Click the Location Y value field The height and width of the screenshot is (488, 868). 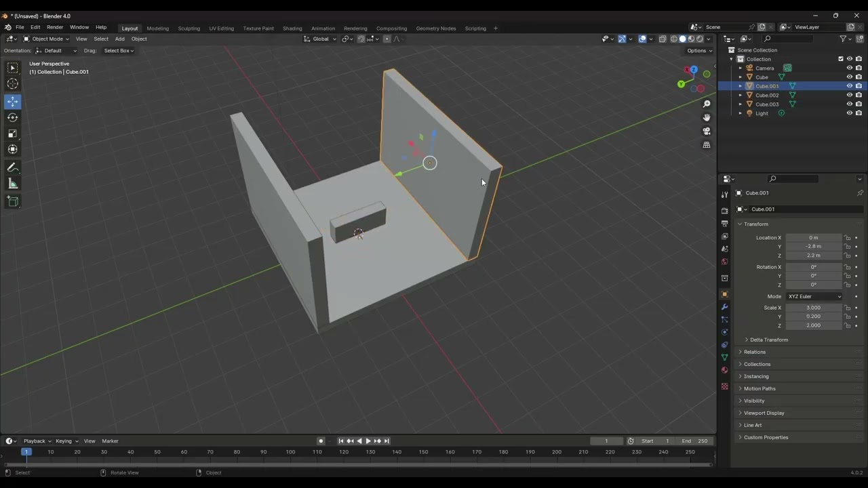814,247
